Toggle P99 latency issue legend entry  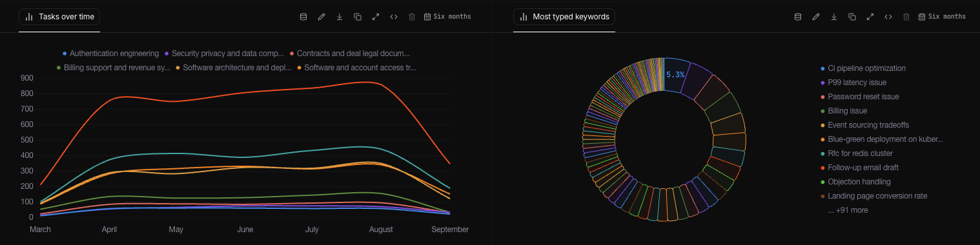pos(853,83)
